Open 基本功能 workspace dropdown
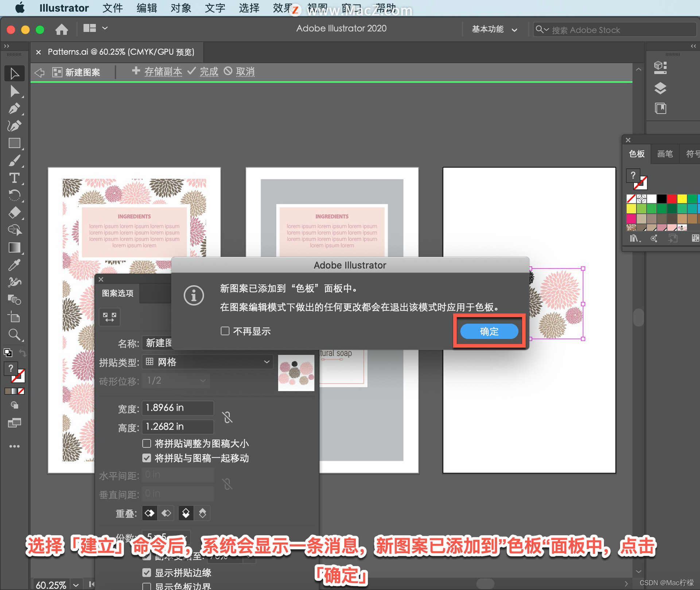The width and height of the screenshot is (700, 590). [494, 30]
